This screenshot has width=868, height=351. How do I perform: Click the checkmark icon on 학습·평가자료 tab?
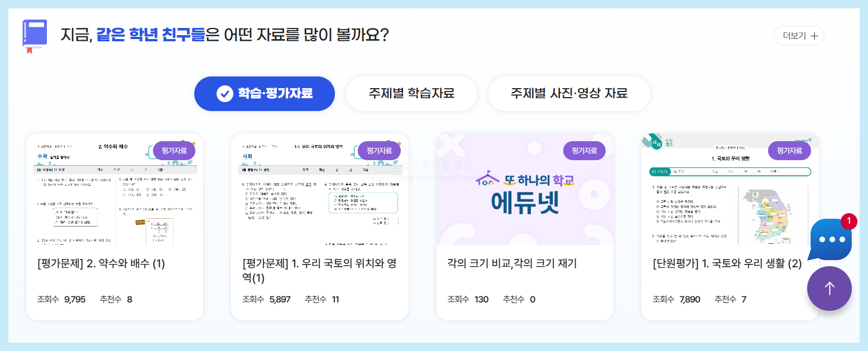223,94
